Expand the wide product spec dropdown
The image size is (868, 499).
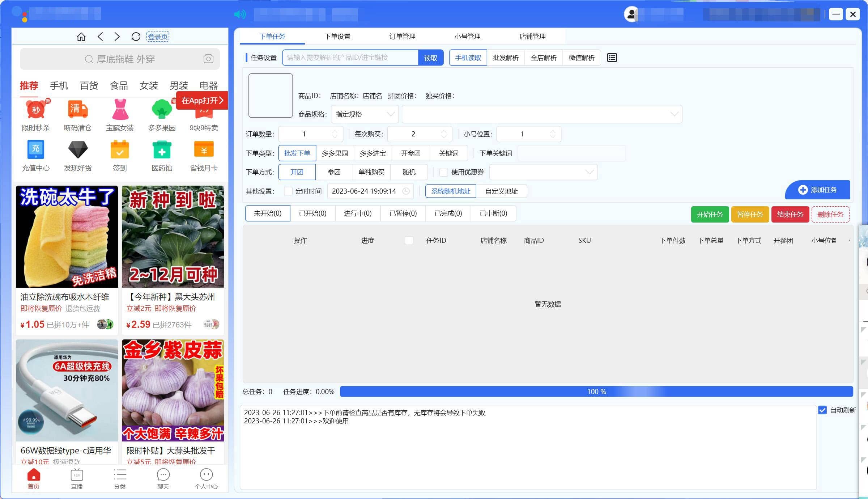coord(542,114)
